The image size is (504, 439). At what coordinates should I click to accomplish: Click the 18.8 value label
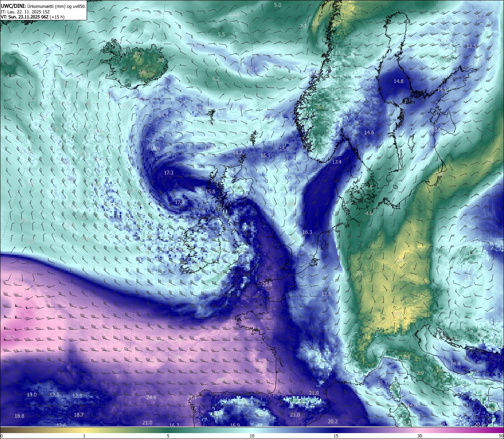point(19,416)
